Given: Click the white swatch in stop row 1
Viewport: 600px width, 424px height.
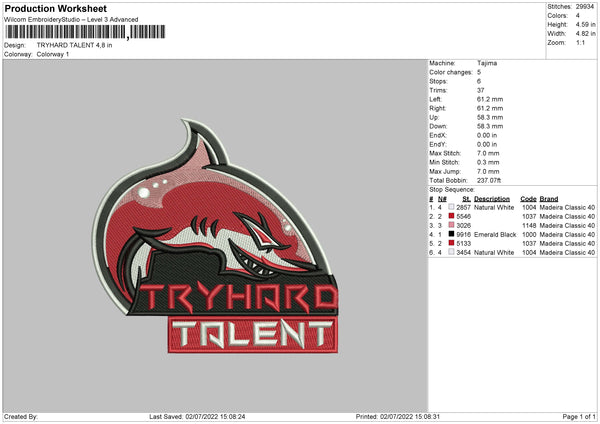Looking at the screenshot, I should 452,207.
